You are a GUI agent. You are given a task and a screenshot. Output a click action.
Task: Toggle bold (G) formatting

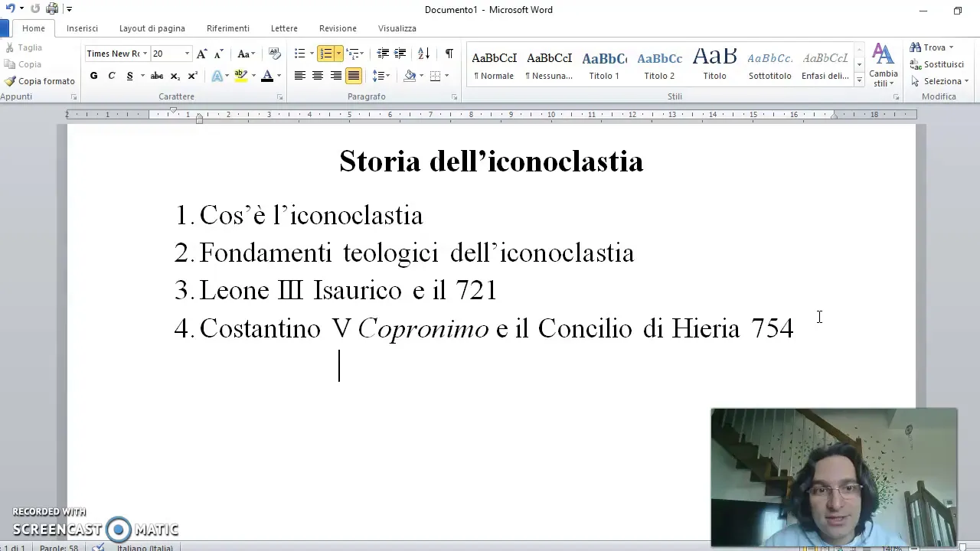point(93,76)
